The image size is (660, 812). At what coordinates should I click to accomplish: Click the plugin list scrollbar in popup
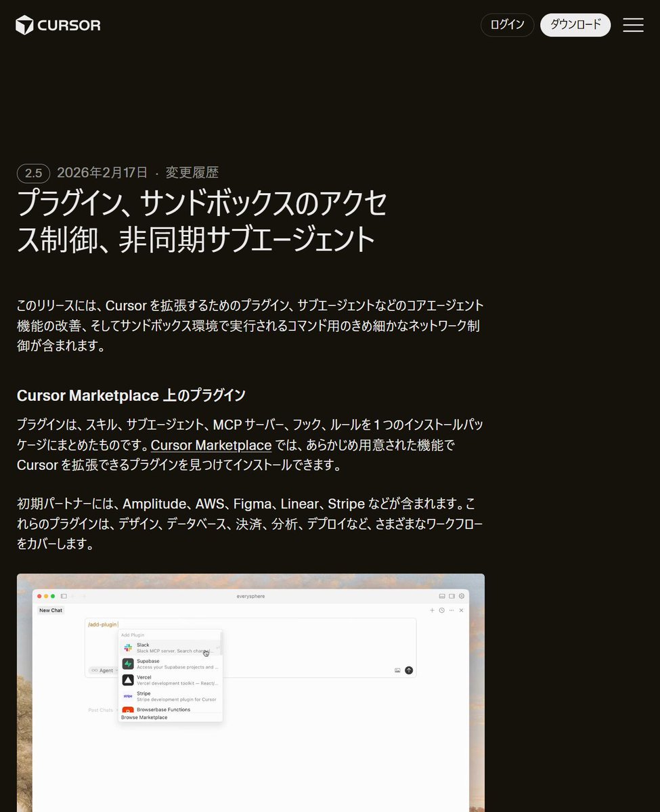(x=221, y=643)
